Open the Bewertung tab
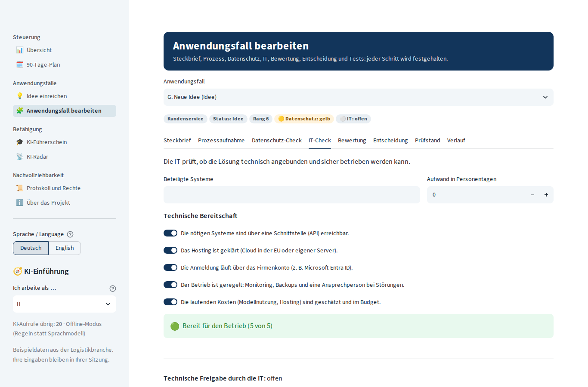Viewport: 588px width, 387px height. (352, 141)
